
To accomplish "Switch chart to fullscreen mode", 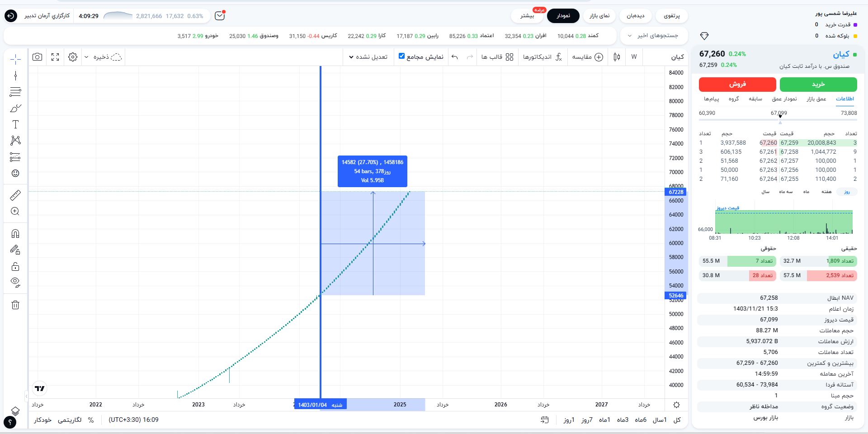I will (55, 57).
